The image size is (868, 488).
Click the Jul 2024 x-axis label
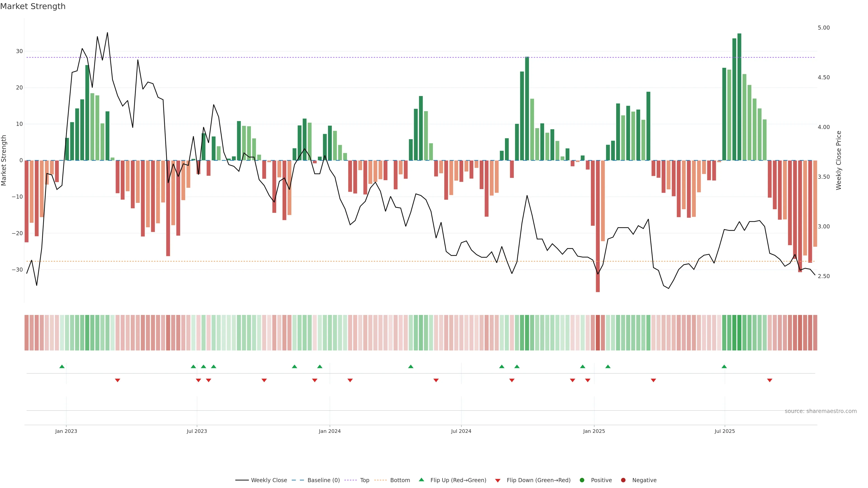tap(461, 431)
